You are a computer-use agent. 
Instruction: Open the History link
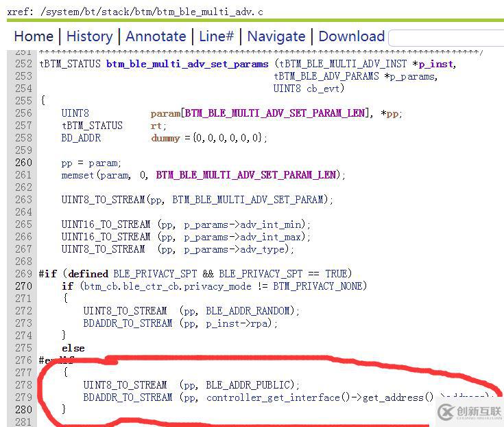tap(89, 36)
